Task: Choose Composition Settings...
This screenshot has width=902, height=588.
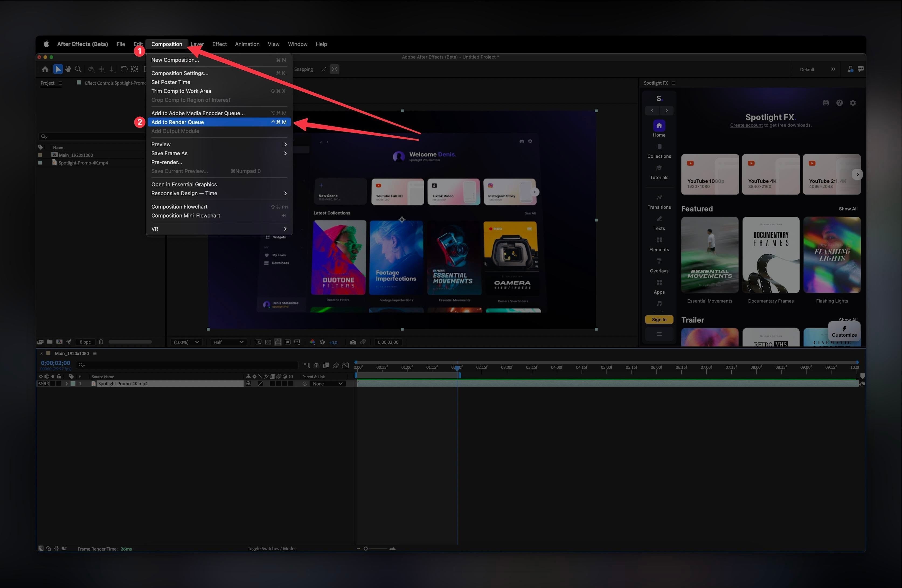Action: pos(219,73)
